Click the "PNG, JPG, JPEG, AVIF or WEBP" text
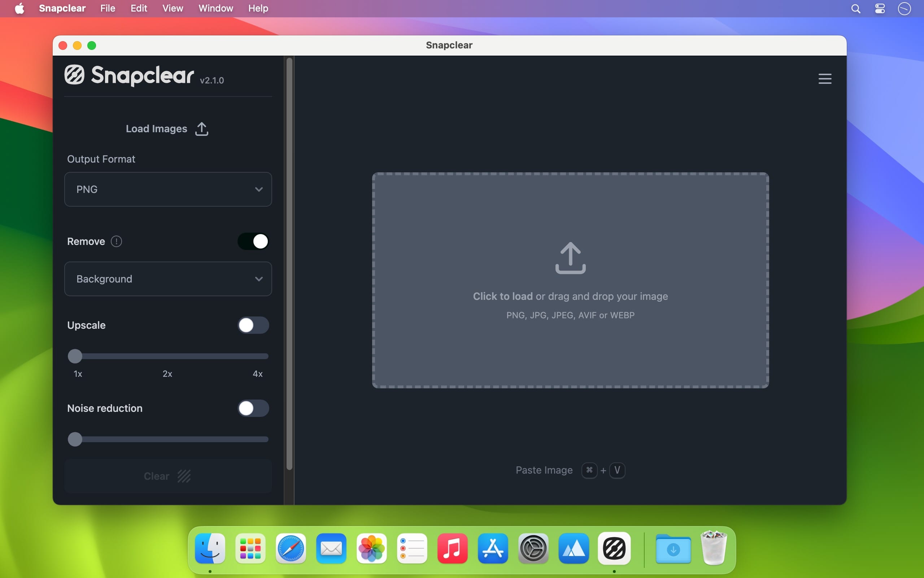 tap(570, 315)
